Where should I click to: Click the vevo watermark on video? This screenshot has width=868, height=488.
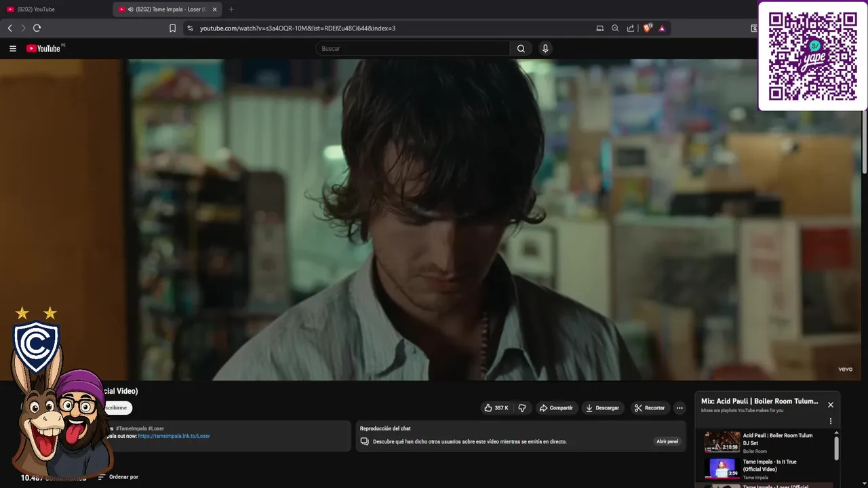click(x=845, y=369)
